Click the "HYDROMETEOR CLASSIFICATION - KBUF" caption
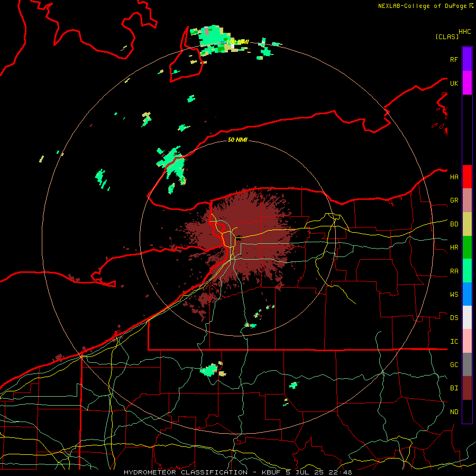 pyautogui.click(x=203, y=472)
